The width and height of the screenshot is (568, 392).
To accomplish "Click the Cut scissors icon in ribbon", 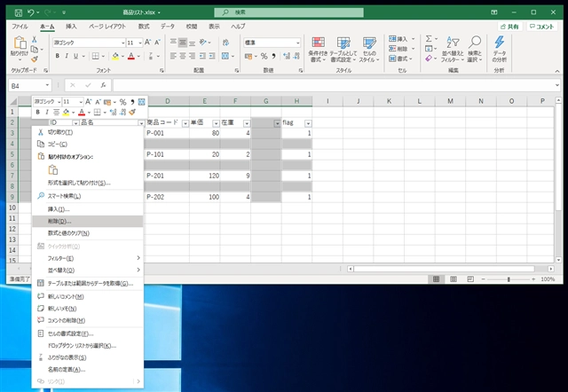I will pyautogui.click(x=35, y=39).
